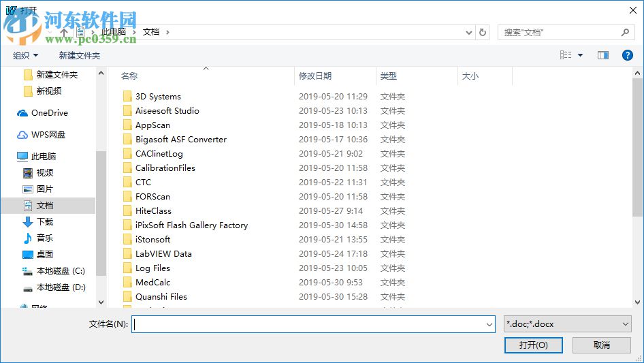Click navigation pane scrollbar down arrow
Image resolution: width=644 pixels, height=363 pixels.
[101, 302]
